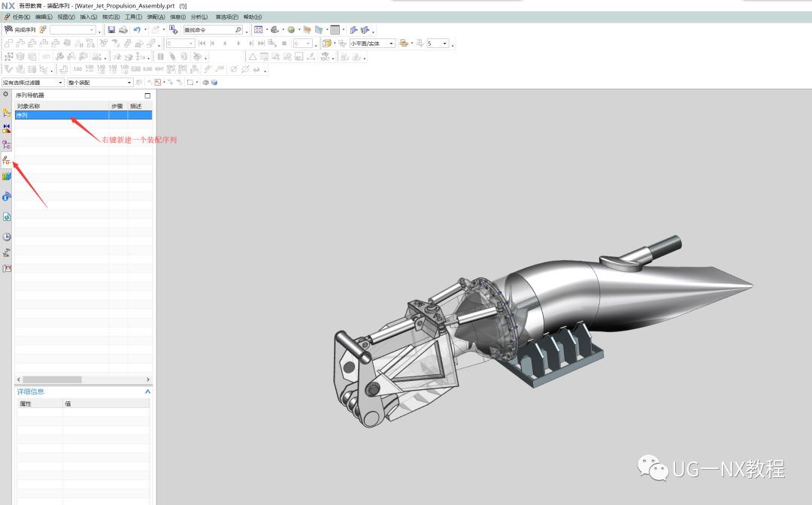This screenshot has width=812, height=505.
Task: Click the resource bar settings gear icon
Action: tap(6, 94)
